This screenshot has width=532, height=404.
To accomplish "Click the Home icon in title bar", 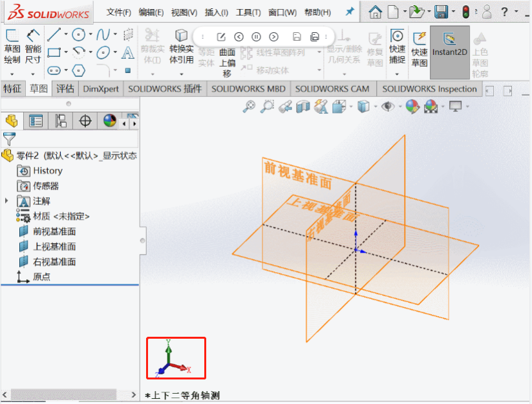I will point(376,12).
